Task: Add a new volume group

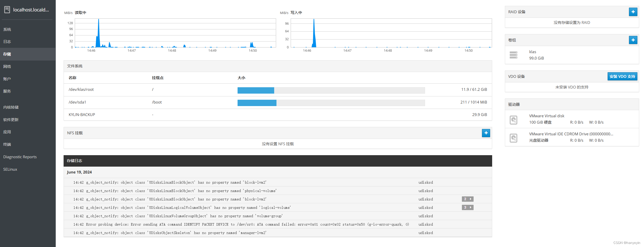Action: tap(633, 40)
